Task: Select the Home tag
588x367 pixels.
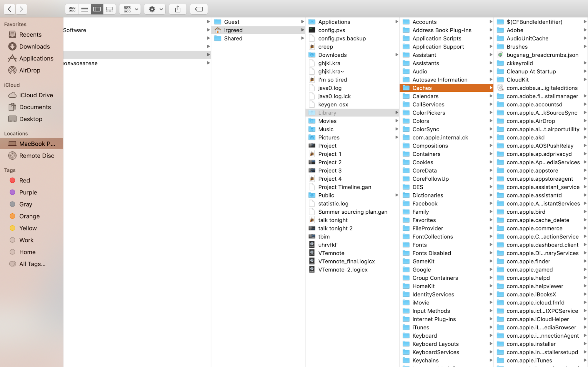Action: click(x=31, y=252)
